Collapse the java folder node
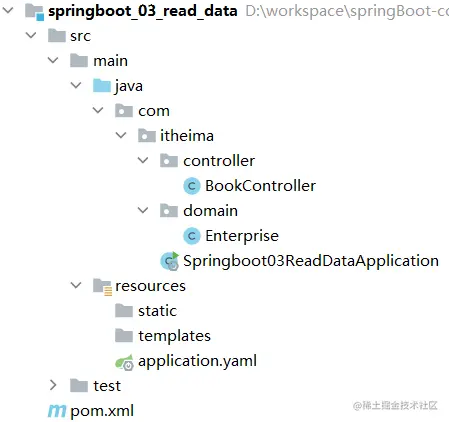The width and height of the screenshot is (449, 422). tap(76, 85)
